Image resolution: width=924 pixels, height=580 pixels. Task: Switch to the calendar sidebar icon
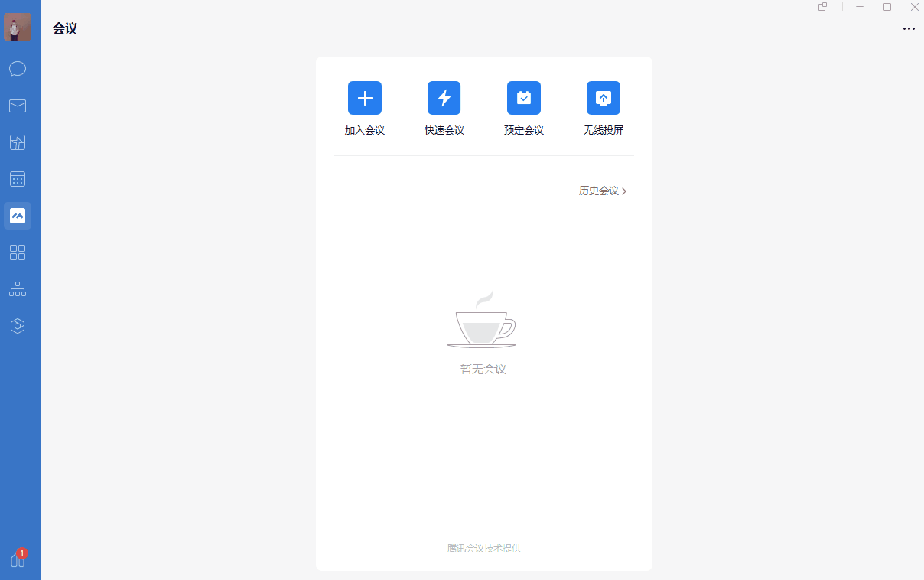(18, 179)
